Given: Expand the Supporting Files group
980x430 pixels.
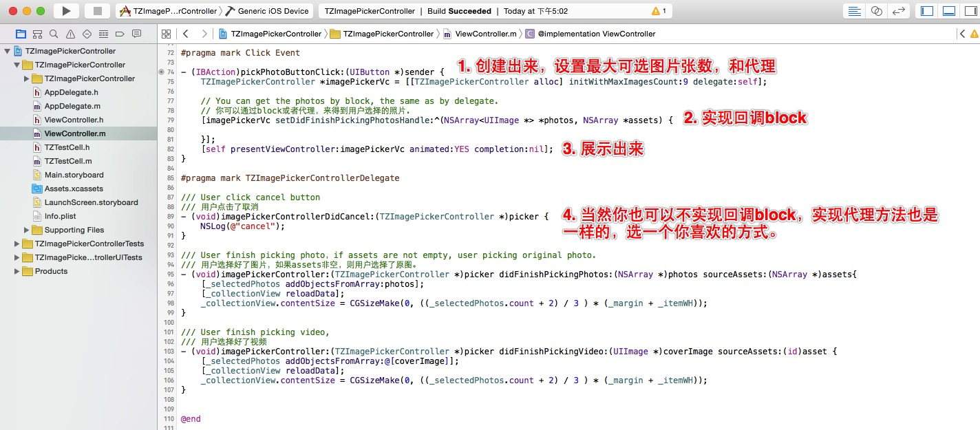Looking at the screenshot, I should click(26, 230).
